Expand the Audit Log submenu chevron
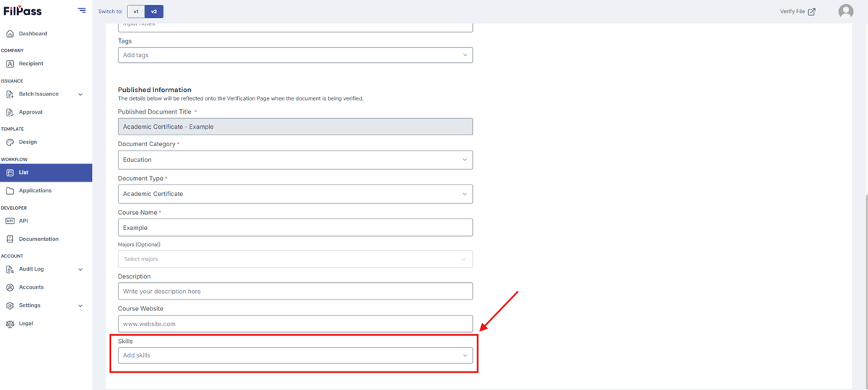 [x=80, y=269]
